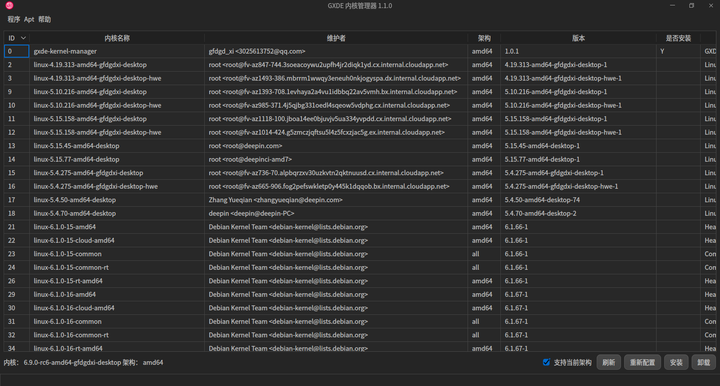Open the Apt menu
The image size is (720, 386).
pos(29,19)
